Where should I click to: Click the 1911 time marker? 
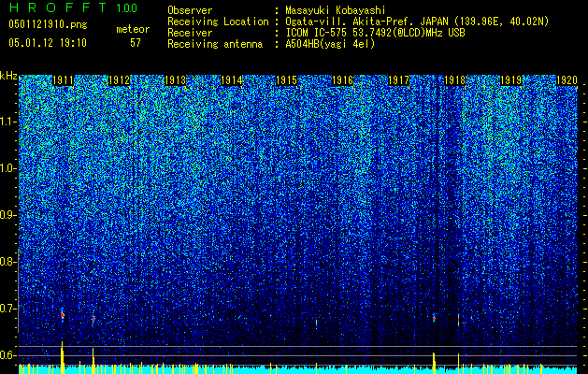(63, 80)
